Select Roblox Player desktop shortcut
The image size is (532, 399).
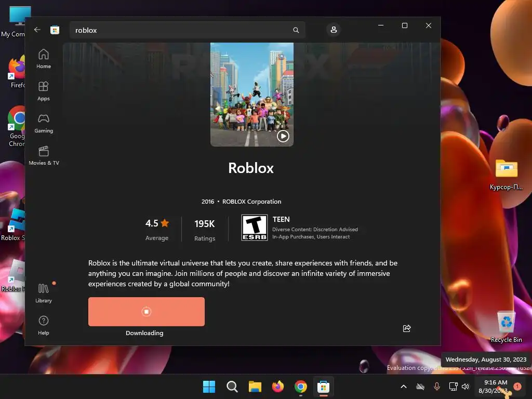[13, 275]
